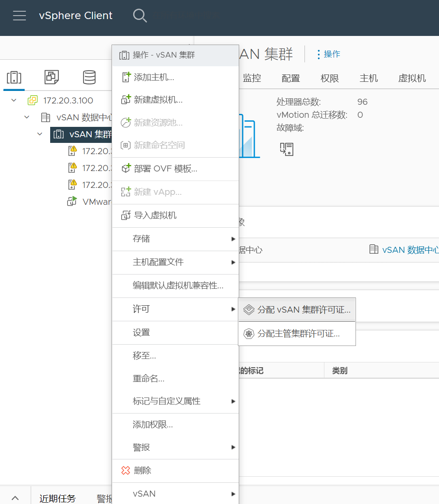Open the 监控 tab
Viewport: 439px width, 504px height.
(252, 78)
